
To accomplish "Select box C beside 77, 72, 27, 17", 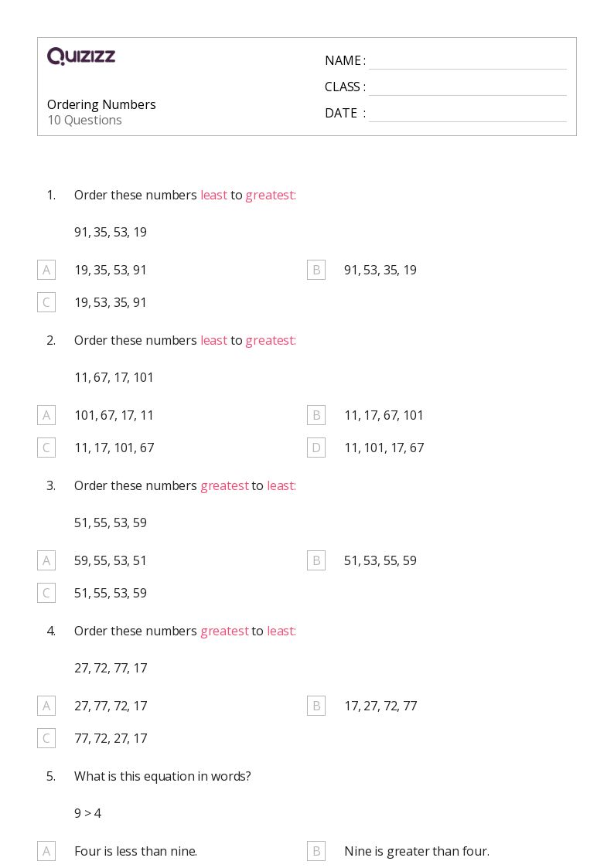I will point(46,738).
